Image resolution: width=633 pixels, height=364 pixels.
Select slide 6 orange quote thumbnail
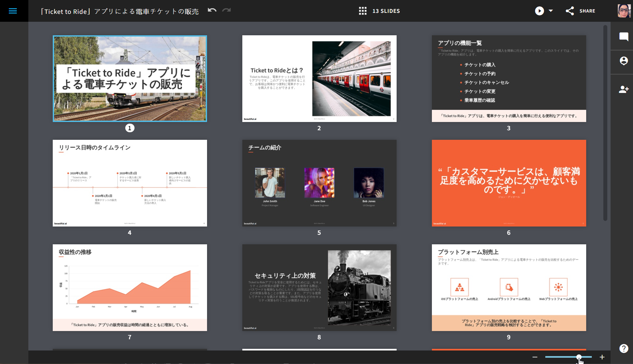[509, 183]
